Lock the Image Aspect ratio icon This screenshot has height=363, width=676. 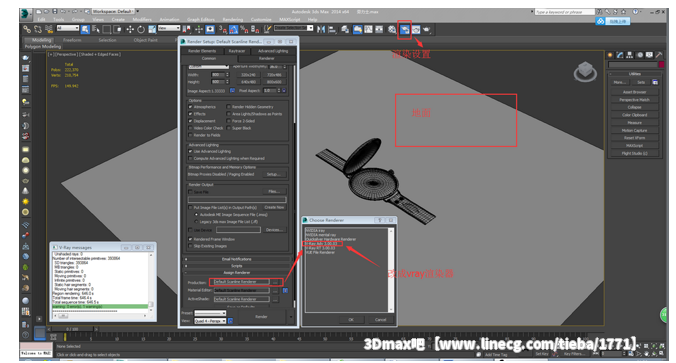pos(232,91)
